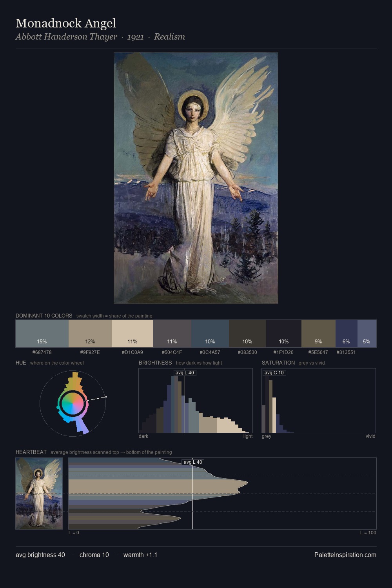Screen dimensions: 392x588
Task: Click the 'L = 0' axis label
Action: [x=74, y=533]
